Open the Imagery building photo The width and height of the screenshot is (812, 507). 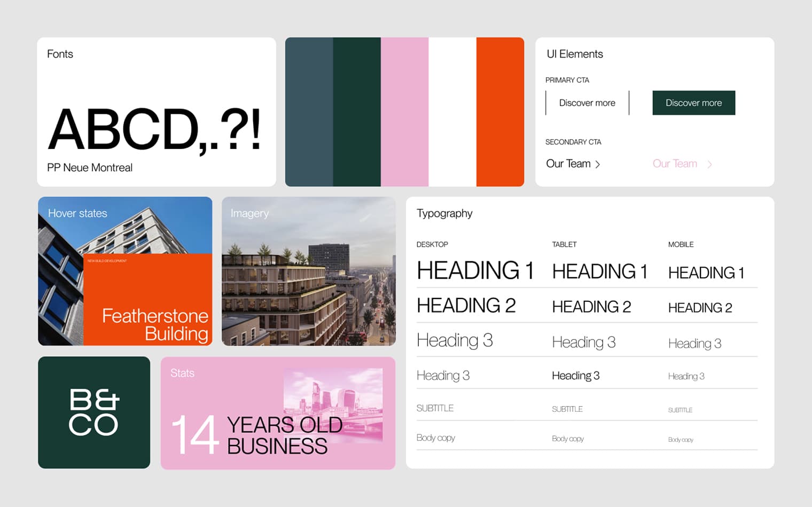click(x=309, y=271)
